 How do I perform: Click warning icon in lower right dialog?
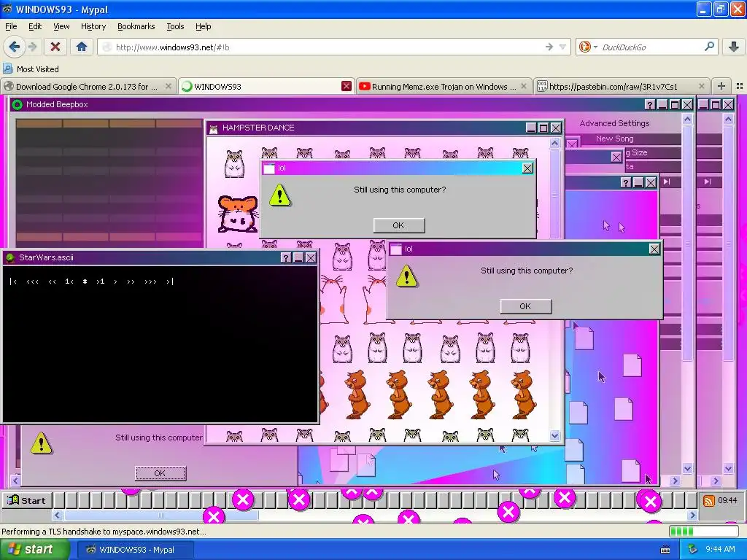pos(407,276)
